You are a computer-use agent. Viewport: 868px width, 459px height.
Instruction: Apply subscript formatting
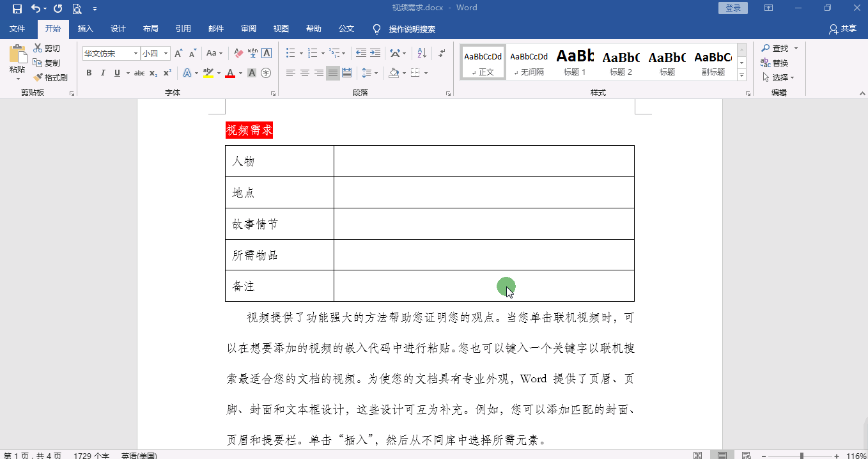pos(153,73)
